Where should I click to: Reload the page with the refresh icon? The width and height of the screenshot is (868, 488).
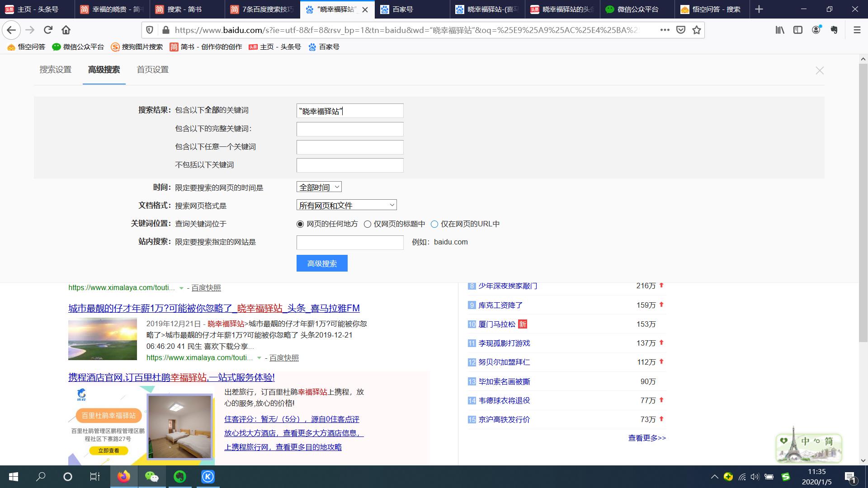click(x=48, y=30)
